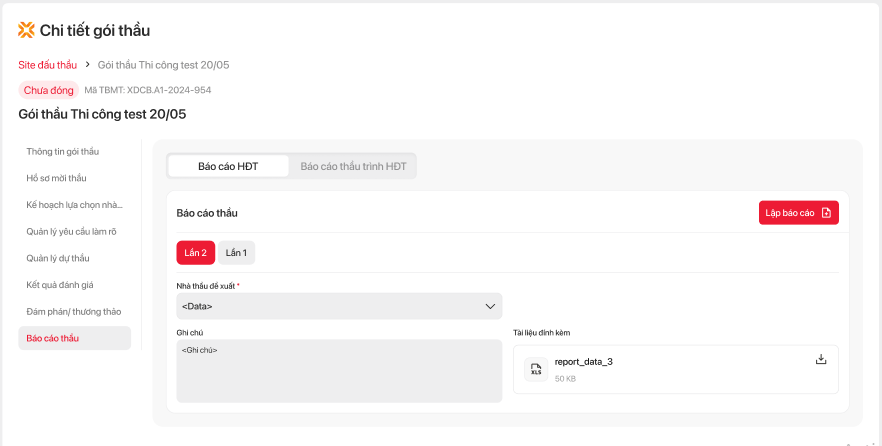
Task: Go to Site đấu thầu breadcrumb link
Action: (47, 65)
